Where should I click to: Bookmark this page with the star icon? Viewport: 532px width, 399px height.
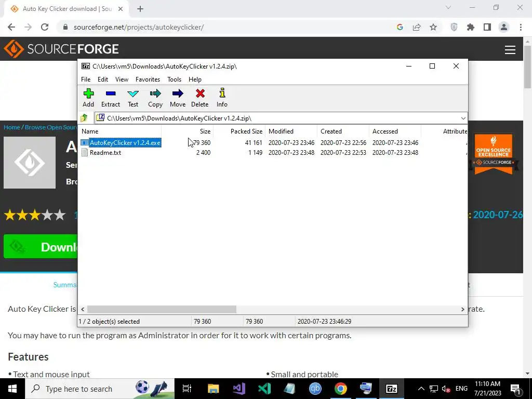pos(433,27)
